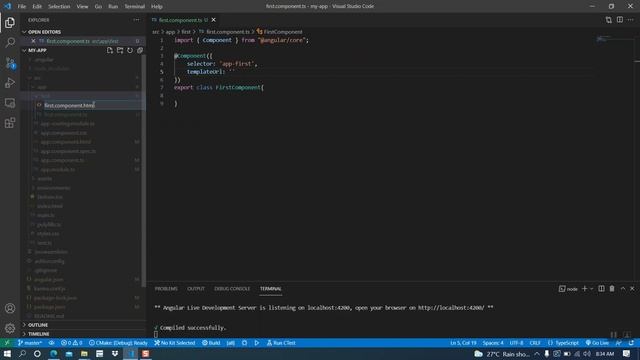Kill the terminal with trash icon
The height and width of the screenshot is (360, 640).
[x=612, y=289]
